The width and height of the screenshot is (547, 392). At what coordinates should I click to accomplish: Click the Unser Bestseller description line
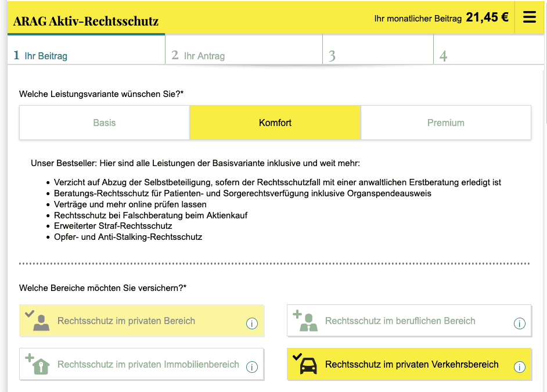(195, 163)
